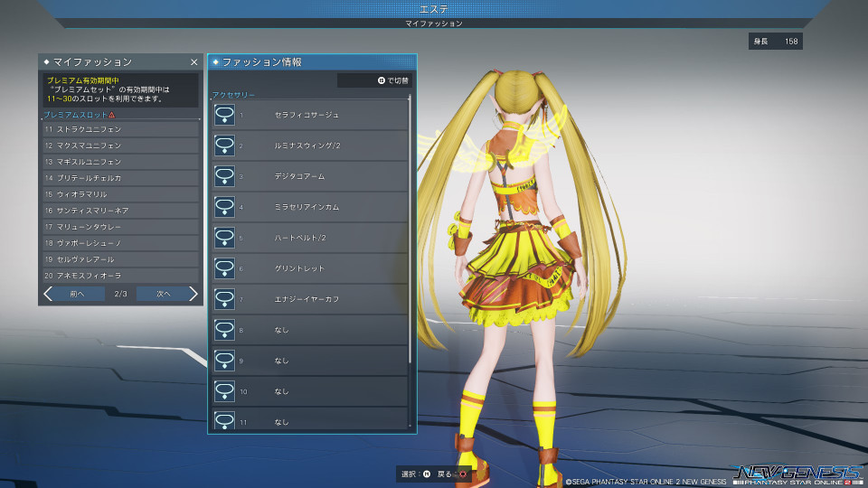Image resolution: width=868 pixels, height=488 pixels.
Task: Click the accessory name セラフィコサージュ
Action: pyautogui.click(x=307, y=115)
